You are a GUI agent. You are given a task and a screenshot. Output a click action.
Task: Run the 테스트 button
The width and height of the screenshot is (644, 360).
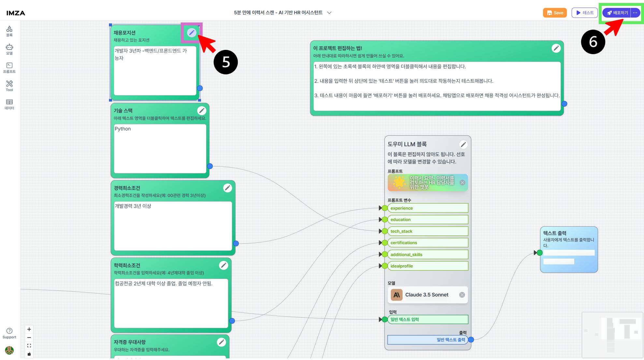584,13
